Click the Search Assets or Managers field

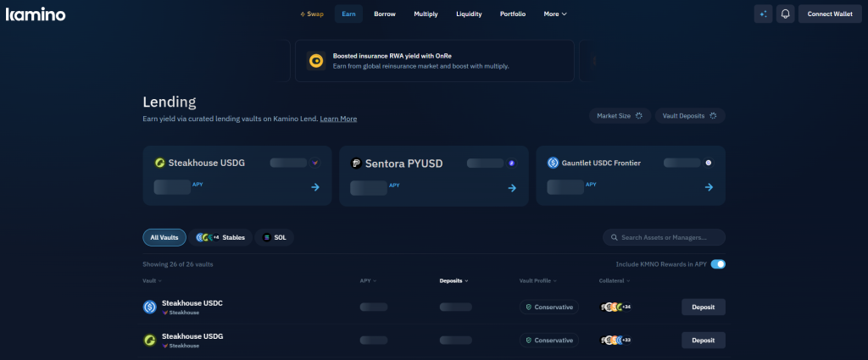664,237
